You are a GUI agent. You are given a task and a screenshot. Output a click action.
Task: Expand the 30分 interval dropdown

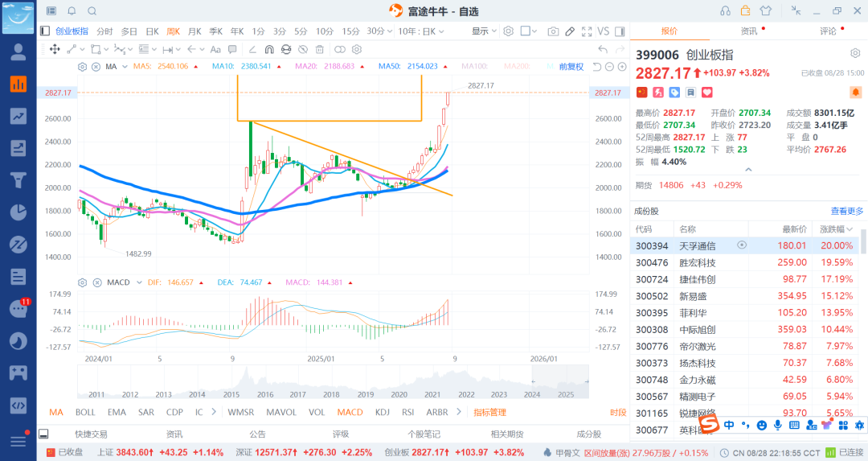(391, 31)
